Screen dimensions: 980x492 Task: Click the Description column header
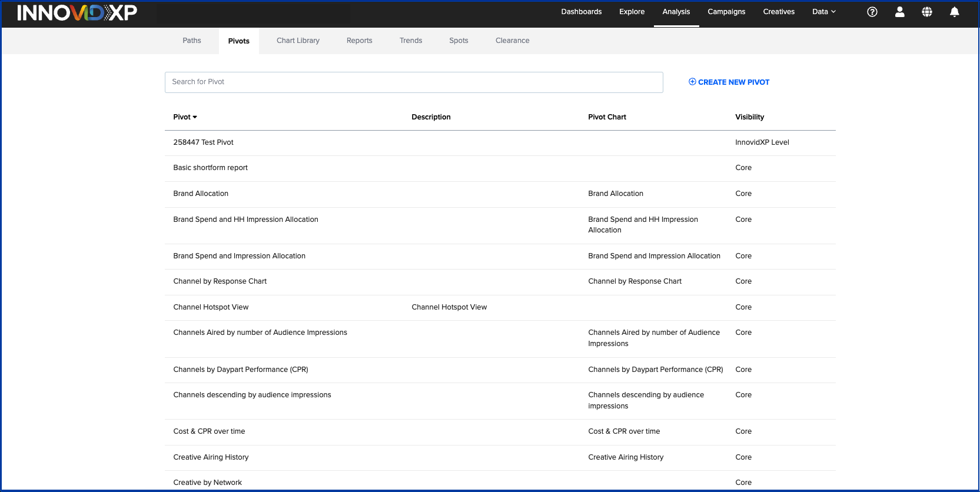coord(431,117)
